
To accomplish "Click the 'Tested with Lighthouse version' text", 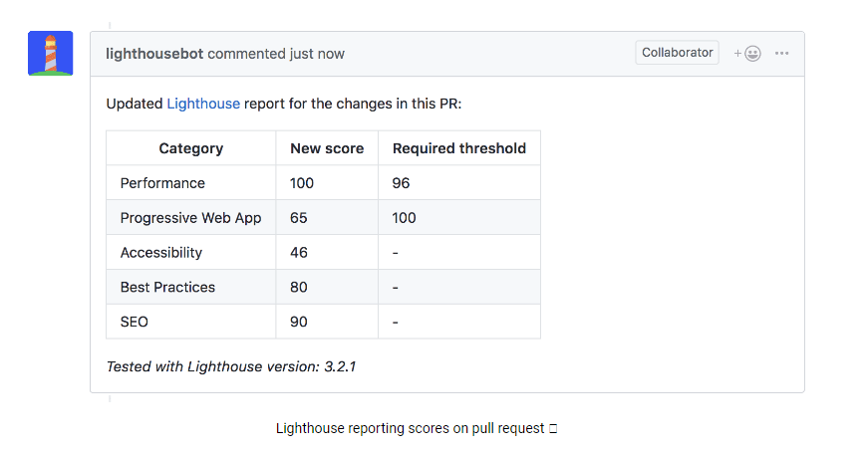I will 231,366.
